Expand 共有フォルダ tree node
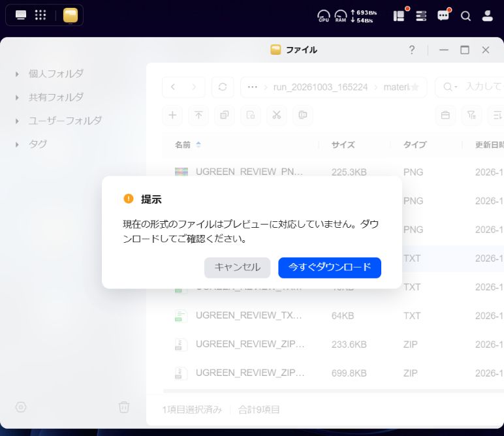Viewport: 504px width, 436px height. [17, 98]
